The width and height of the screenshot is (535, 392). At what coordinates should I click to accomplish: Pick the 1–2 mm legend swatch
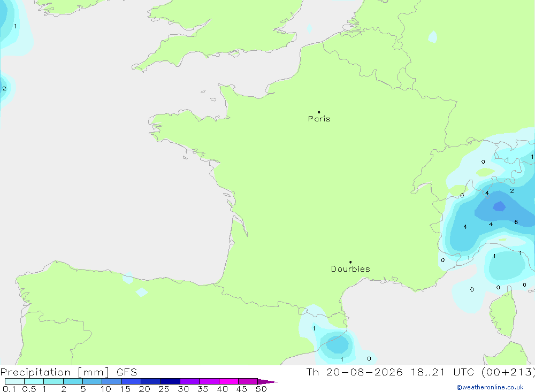[x=53, y=381]
